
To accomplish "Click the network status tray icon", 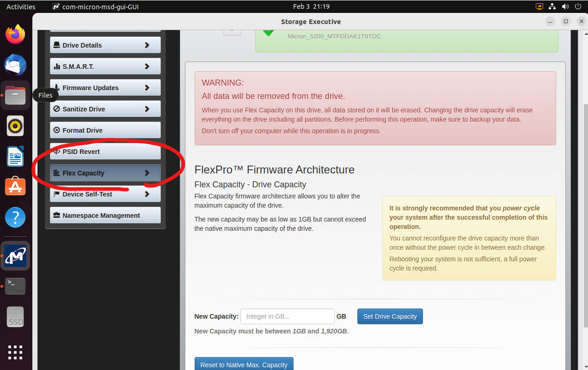I will point(552,6).
